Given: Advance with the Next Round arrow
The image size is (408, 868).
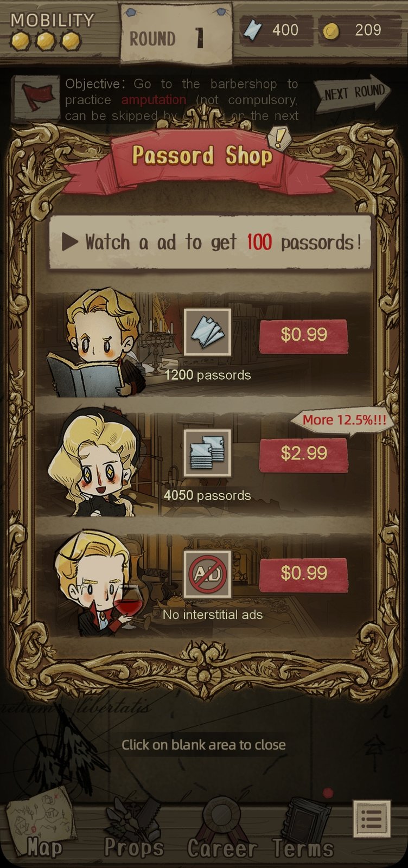Looking at the screenshot, I should [352, 93].
